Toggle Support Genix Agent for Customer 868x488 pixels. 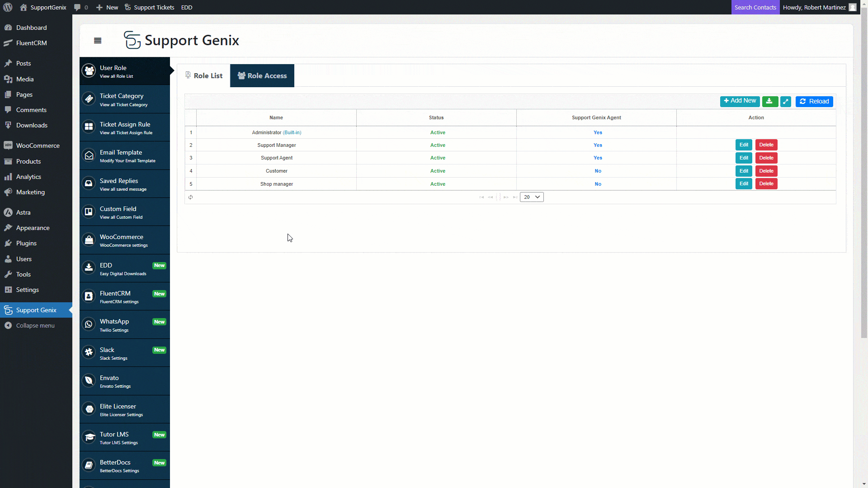pyautogui.click(x=597, y=171)
